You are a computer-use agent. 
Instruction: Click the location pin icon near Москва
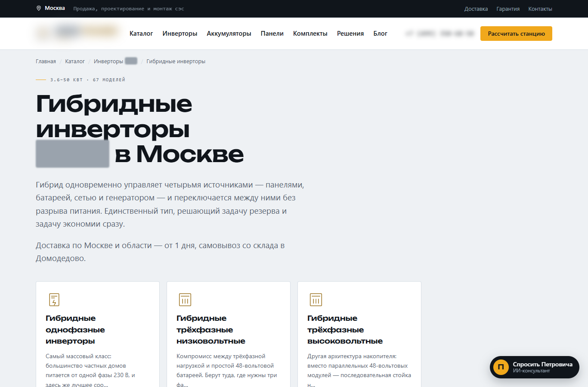[39, 8]
